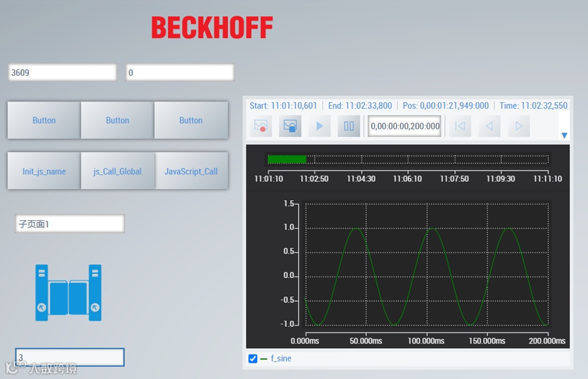
Task: Click the 11:06:10 overview time marker
Action: click(x=407, y=179)
